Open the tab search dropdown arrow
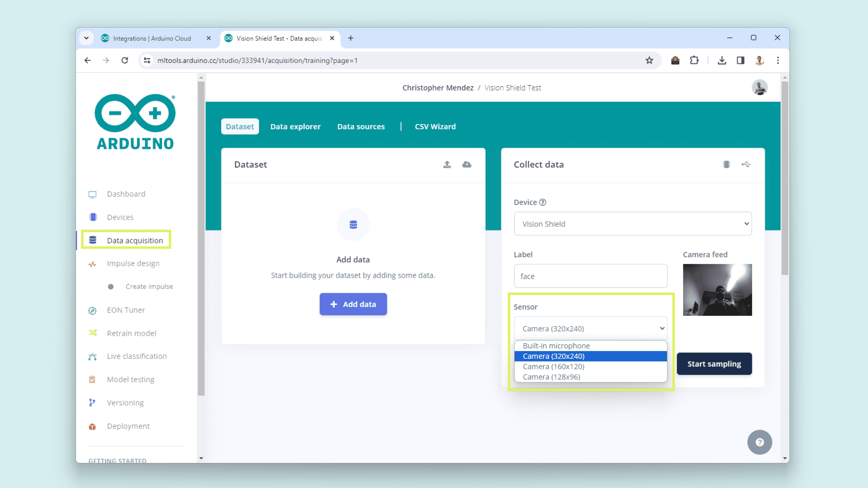 click(86, 38)
